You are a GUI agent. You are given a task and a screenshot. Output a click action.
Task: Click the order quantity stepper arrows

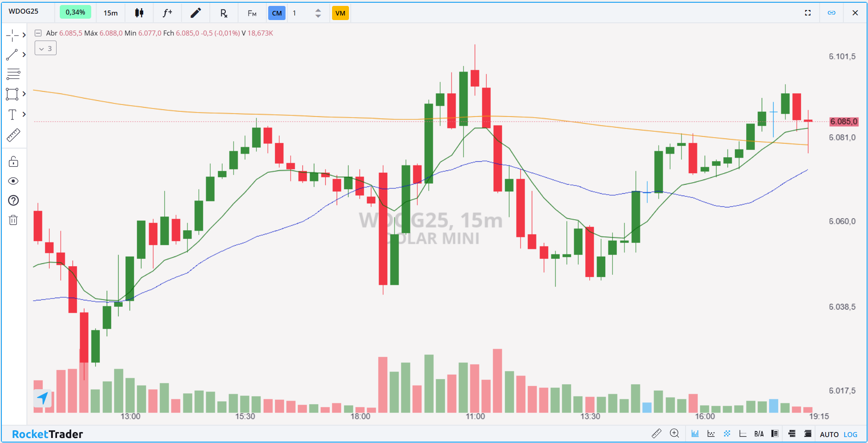[318, 13]
